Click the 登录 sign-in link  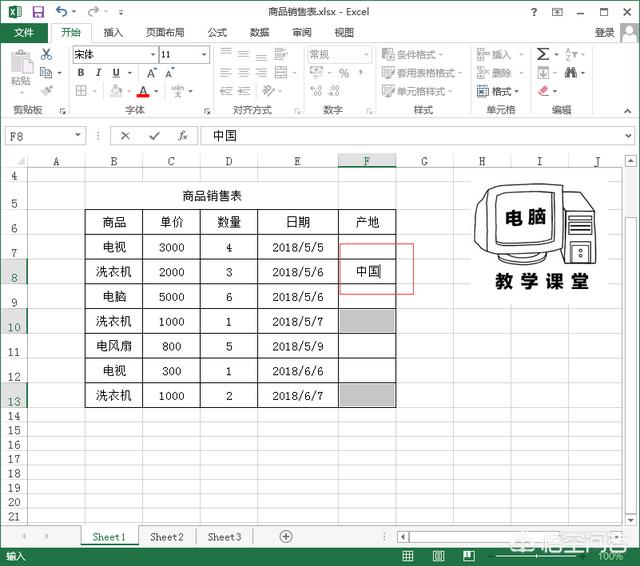605,32
